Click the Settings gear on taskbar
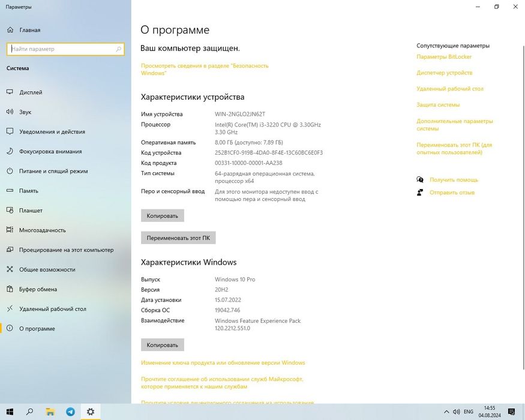This screenshot has width=525, height=420. 91,412
